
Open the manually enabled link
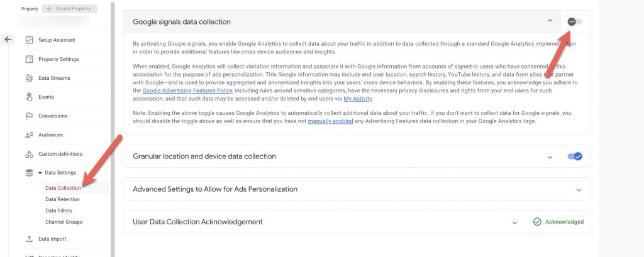[331, 121]
